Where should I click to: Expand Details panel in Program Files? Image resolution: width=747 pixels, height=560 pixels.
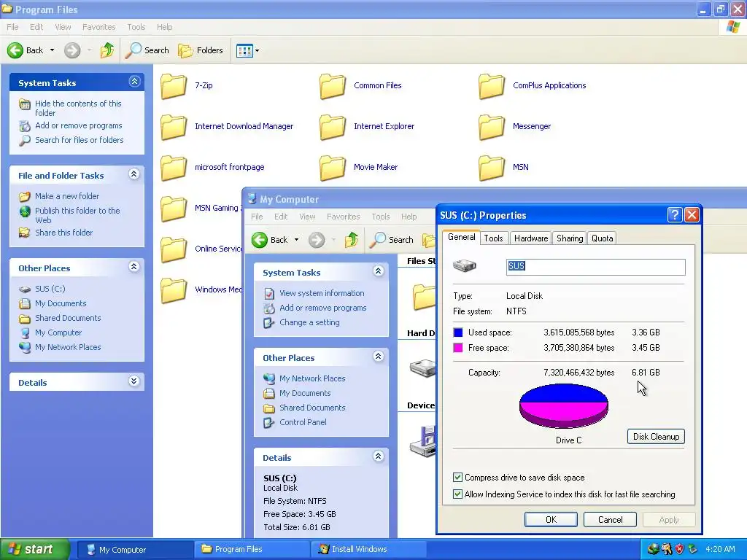tap(134, 381)
